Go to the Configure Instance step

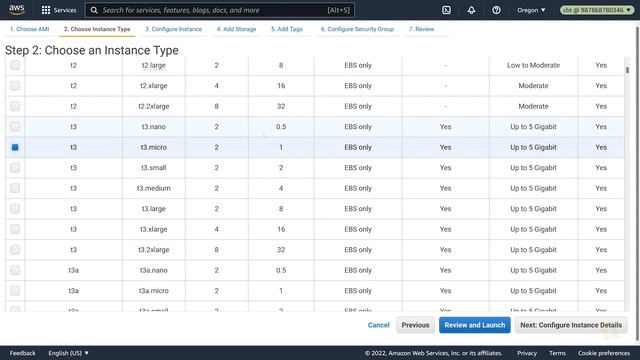pyautogui.click(x=173, y=29)
